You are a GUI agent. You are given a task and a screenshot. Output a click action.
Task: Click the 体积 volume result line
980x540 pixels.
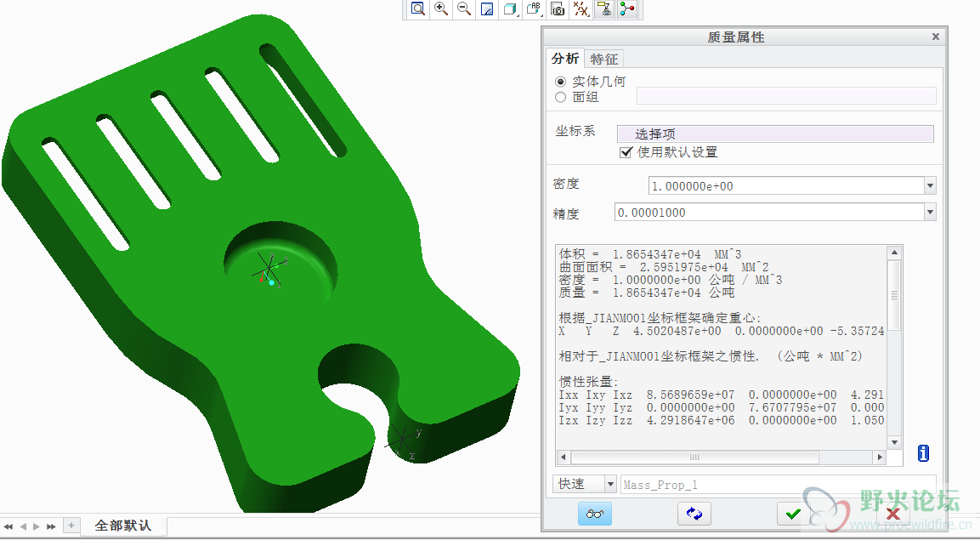(x=650, y=254)
